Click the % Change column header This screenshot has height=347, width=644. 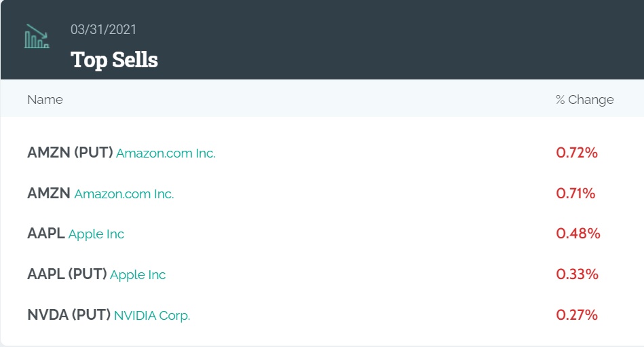[584, 100]
